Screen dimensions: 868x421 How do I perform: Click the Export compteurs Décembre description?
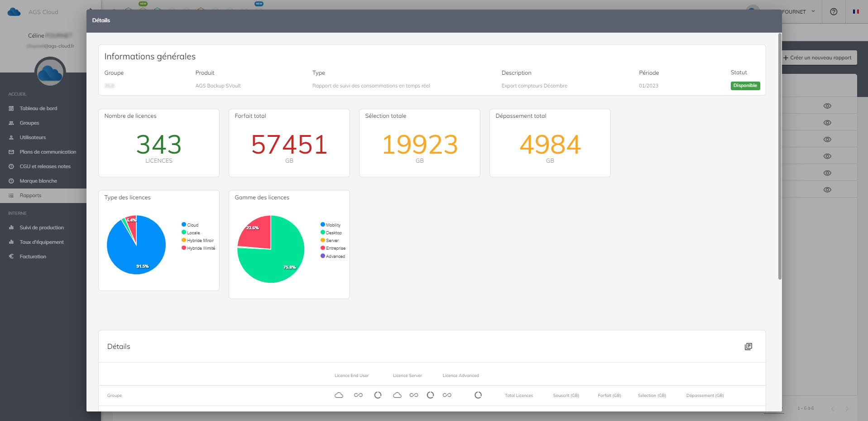534,86
